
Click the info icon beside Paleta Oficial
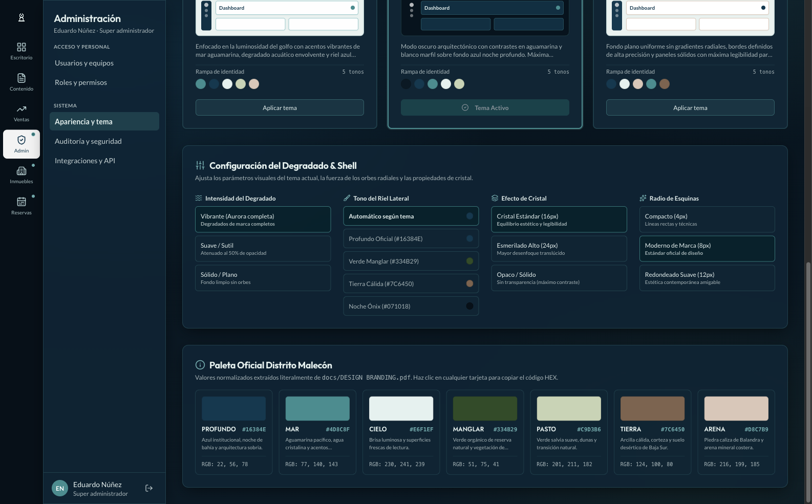200,365
